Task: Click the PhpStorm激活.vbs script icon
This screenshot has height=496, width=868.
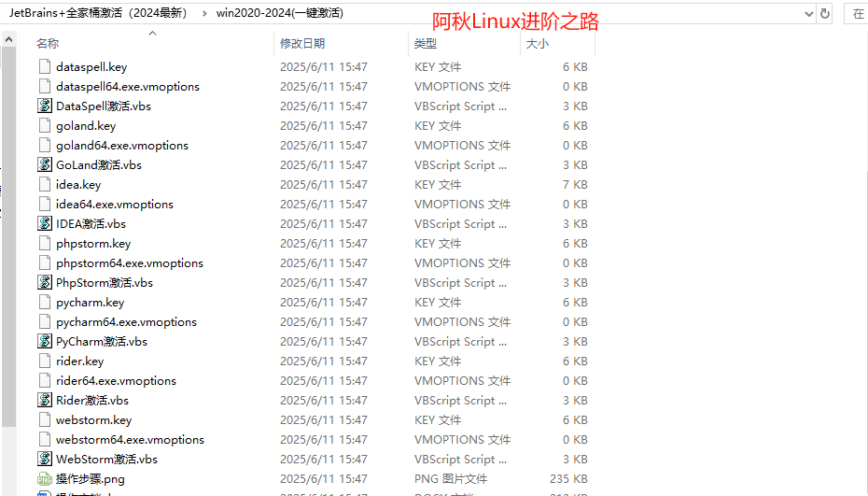Action: 45,282
